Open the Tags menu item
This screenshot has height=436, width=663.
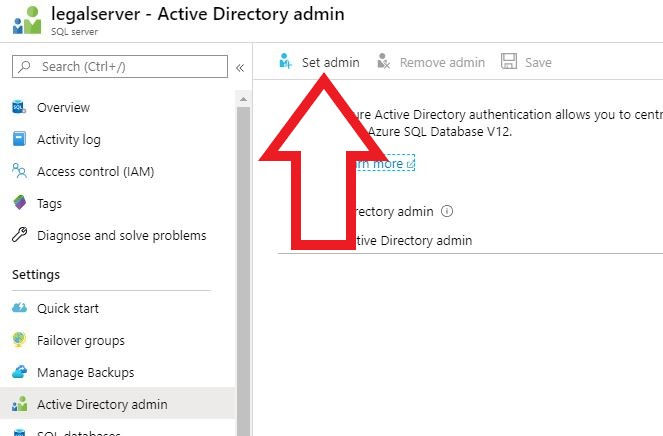(118, 203)
